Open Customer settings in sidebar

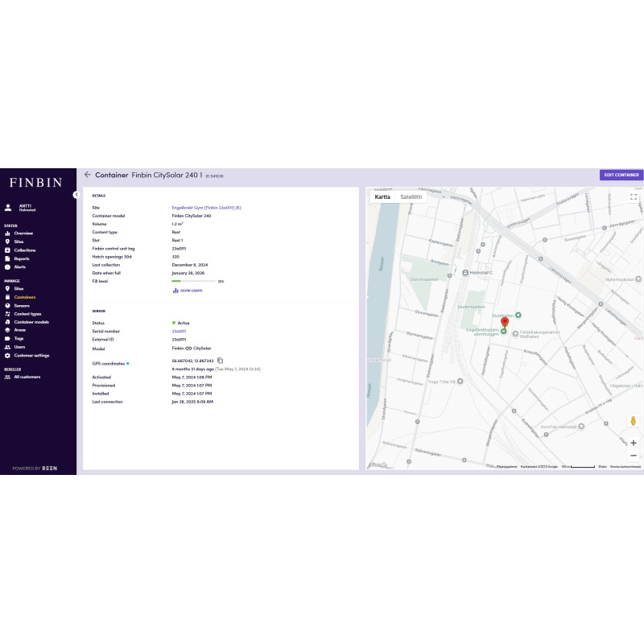coord(31,355)
